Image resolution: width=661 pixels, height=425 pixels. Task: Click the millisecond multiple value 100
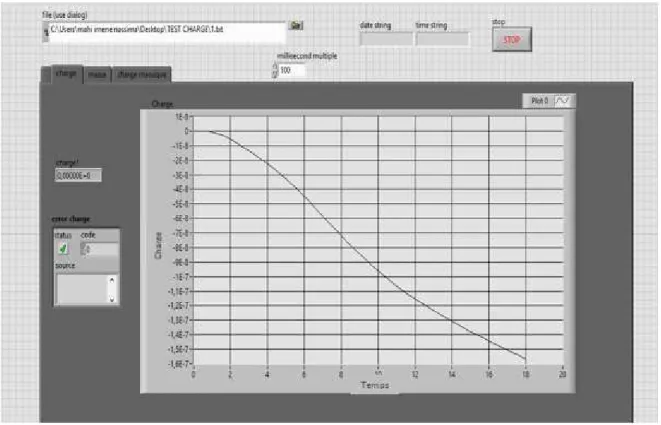tap(291, 70)
